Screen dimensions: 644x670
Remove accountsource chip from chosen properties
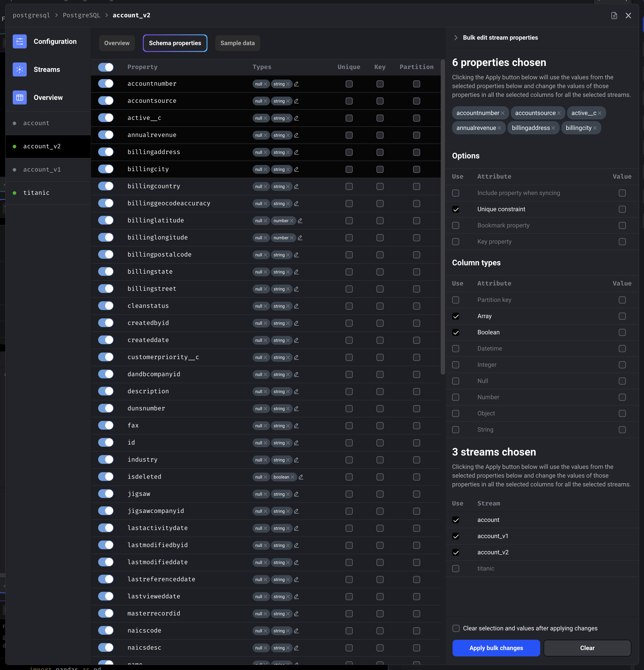(x=559, y=113)
